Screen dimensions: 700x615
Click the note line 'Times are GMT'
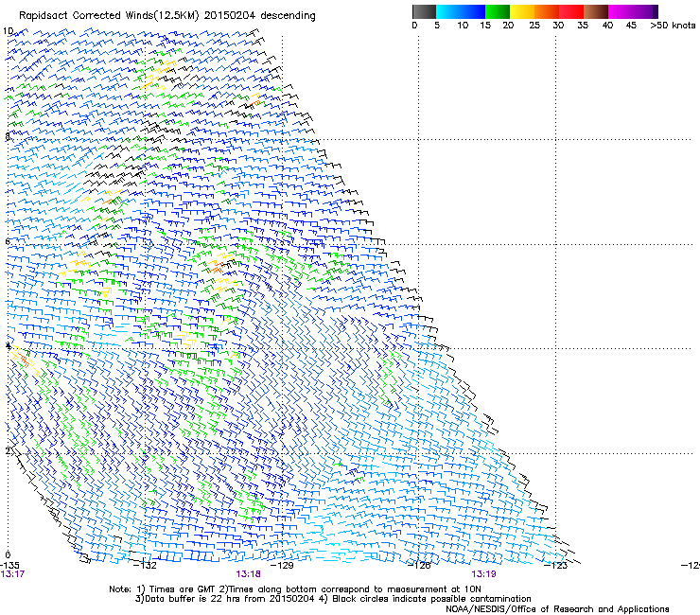click(x=183, y=589)
